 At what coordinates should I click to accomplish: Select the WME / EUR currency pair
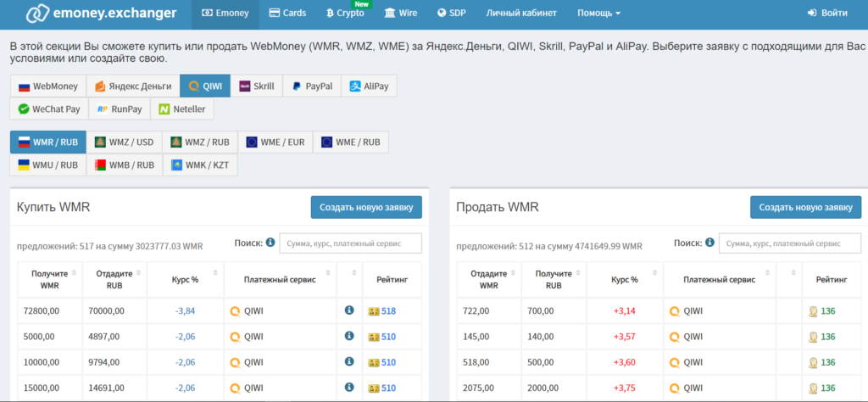(275, 142)
